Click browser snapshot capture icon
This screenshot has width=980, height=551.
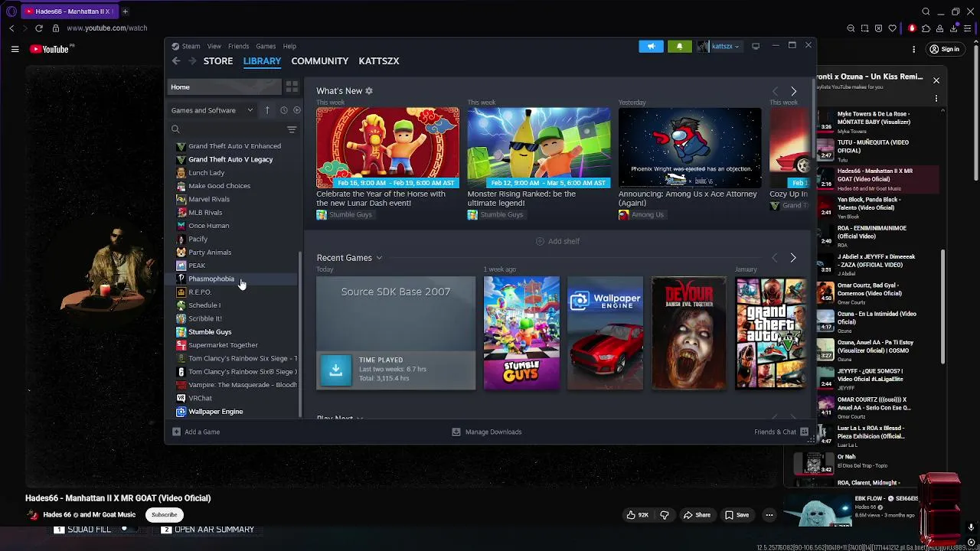[864, 28]
